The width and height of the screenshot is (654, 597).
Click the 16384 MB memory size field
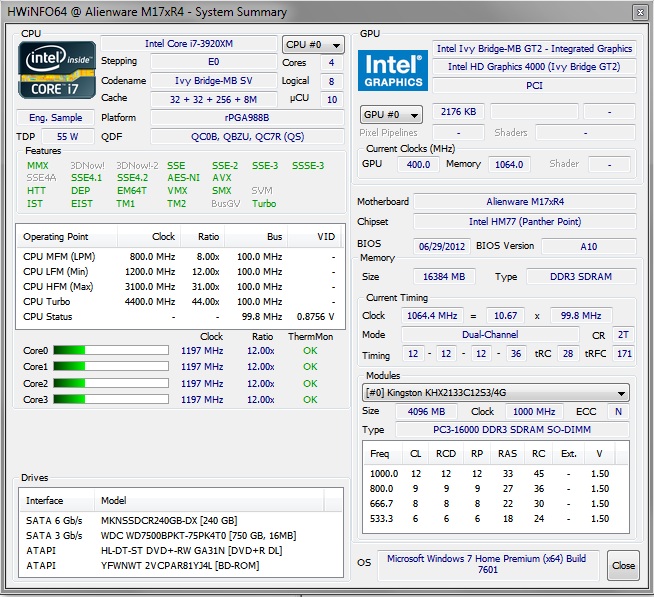click(444, 277)
